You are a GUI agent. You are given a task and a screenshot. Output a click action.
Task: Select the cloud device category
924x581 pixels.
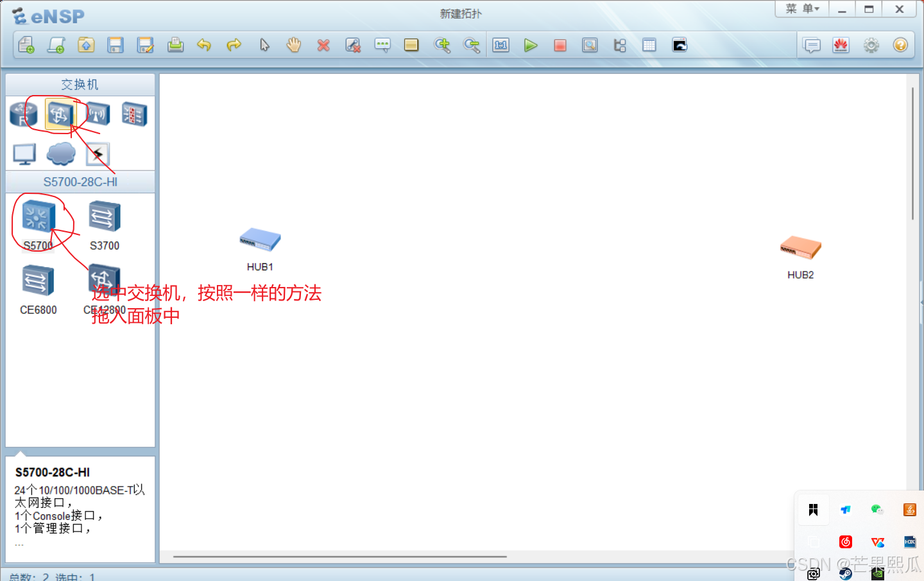click(61, 154)
